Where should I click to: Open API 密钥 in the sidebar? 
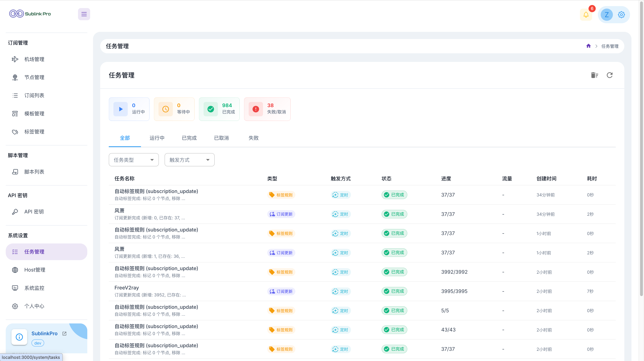tap(47, 212)
